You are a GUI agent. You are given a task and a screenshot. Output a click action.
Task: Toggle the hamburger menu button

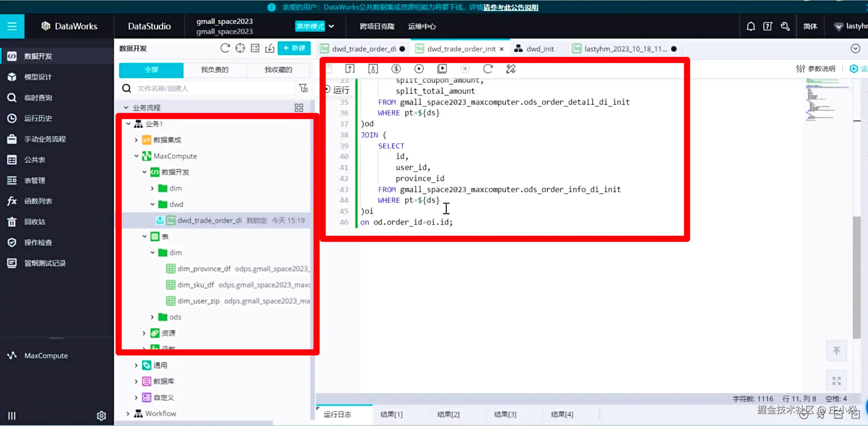click(x=12, y=26)
